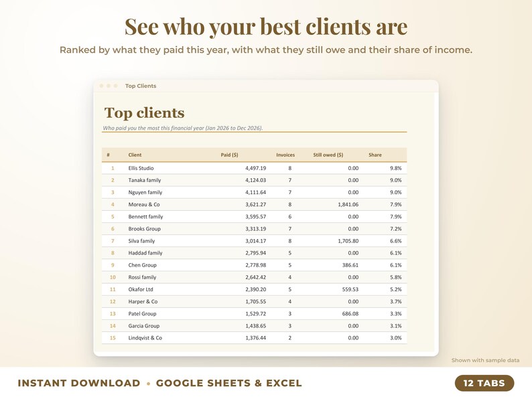Viewport: 532px width, 399px height.
Task: Click the still owed value 686.08
Action: click(x=350, y=314)
